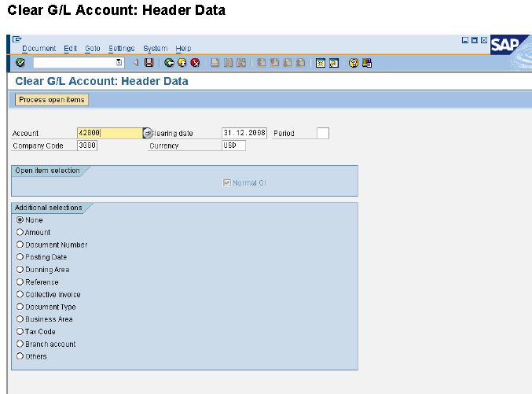
Task: Click the green Enter checkmark icon
Action: pos(20,62)
